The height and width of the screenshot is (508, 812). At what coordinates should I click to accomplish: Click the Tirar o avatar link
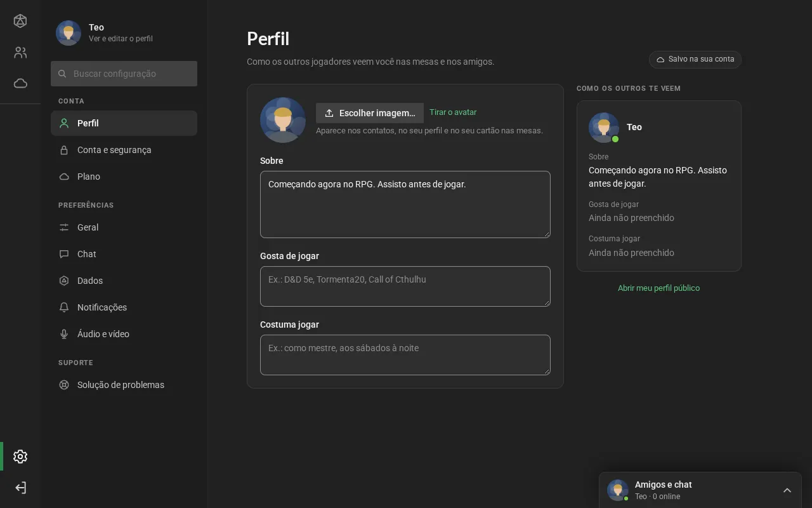coord(453,112)
